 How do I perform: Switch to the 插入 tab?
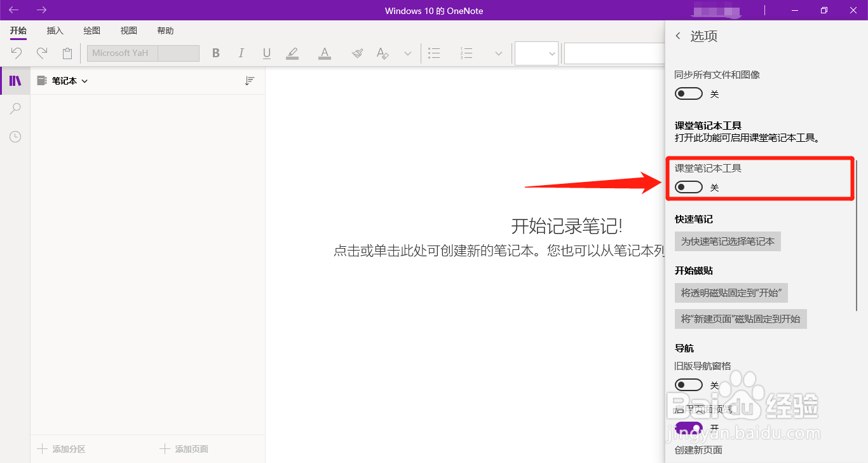pyautogui.click(x=55, y=31)
